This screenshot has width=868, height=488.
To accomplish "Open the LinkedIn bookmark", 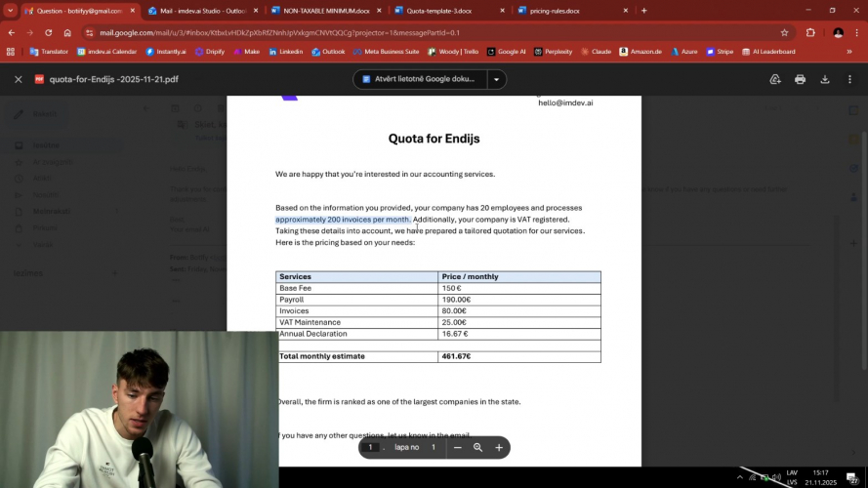I will [x=286, y=52].
